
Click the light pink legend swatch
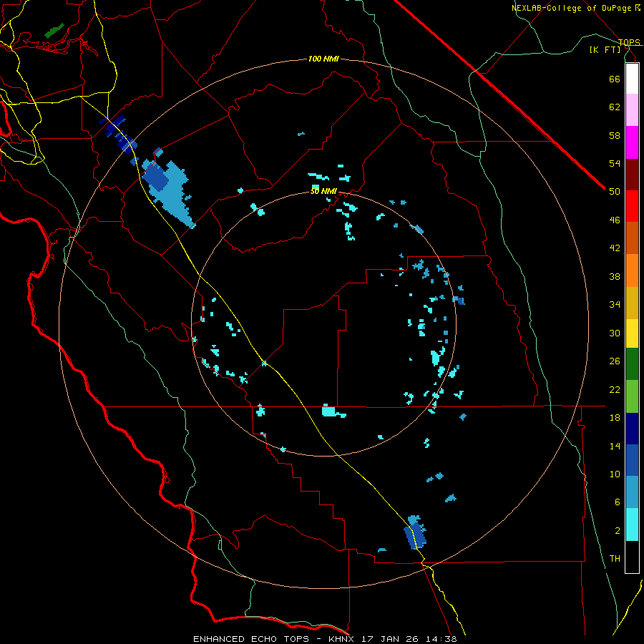[x=632, y=109]
